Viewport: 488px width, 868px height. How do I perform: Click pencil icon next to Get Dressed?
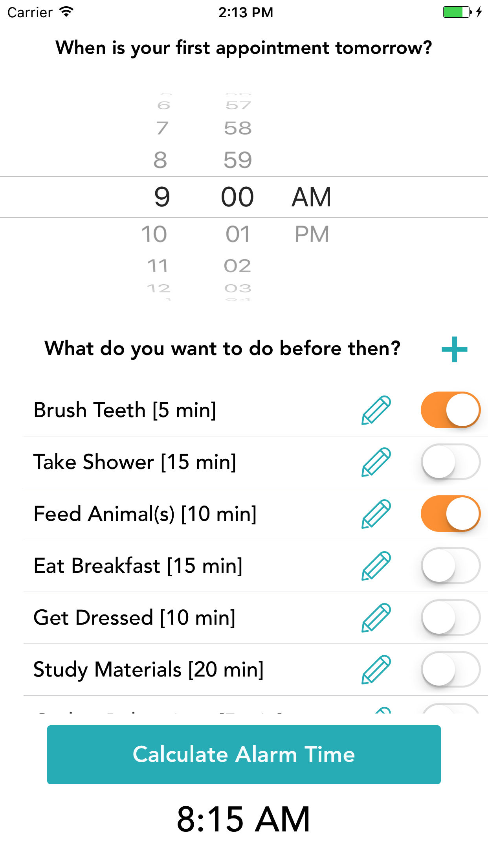[376, 618]
